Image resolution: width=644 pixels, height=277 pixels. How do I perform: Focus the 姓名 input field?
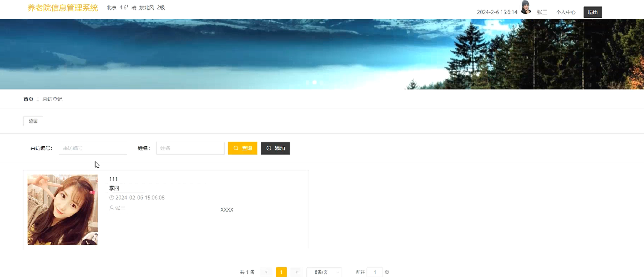pos(190,148)
